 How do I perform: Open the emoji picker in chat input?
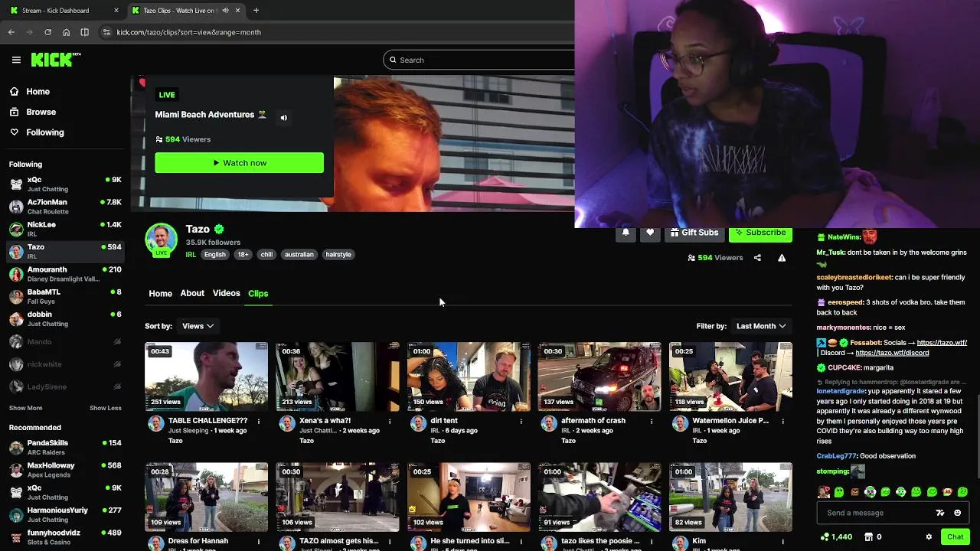pyautogui.click(x=958, y=513)
